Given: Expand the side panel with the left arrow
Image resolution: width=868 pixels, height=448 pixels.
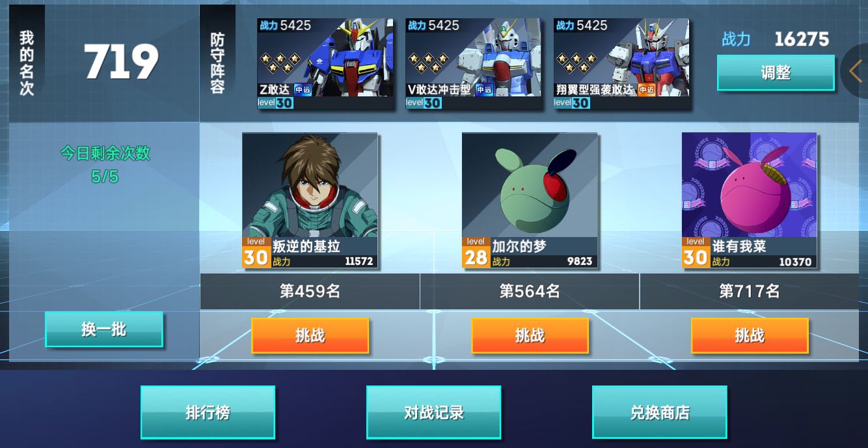Looking at the screenshot, I should (855, 70).
